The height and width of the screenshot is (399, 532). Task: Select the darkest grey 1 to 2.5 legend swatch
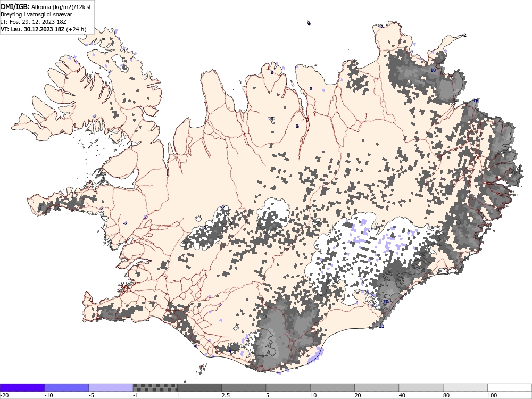click(x=199, y=387)
